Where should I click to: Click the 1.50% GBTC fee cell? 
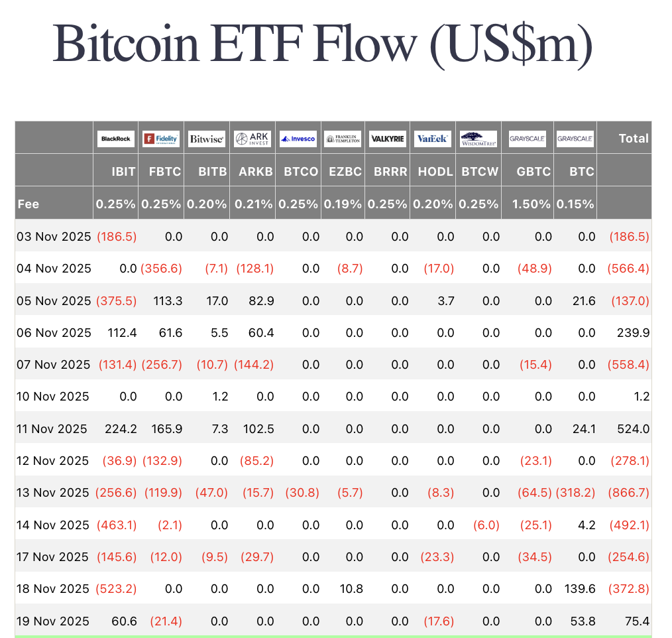pyautogui.click(x=531, y=204)
